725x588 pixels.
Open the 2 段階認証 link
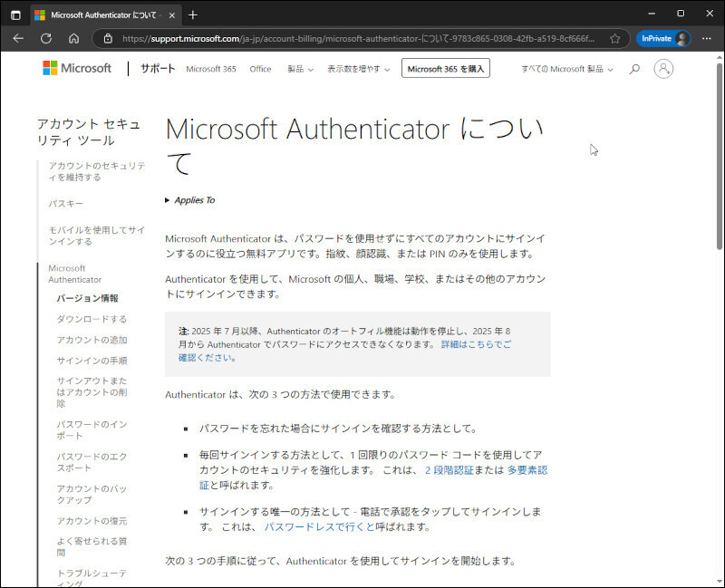tap(449, 470)
